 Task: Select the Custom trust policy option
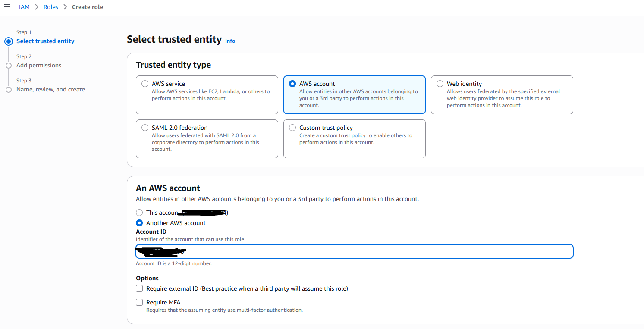coord(292,128)
